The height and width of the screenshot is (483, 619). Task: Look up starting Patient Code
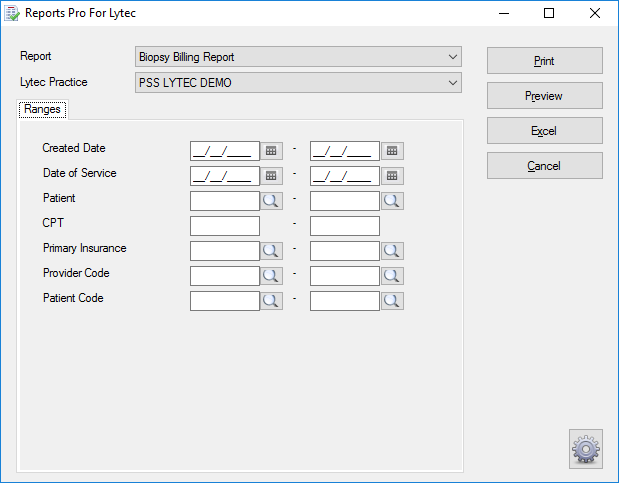271,301
